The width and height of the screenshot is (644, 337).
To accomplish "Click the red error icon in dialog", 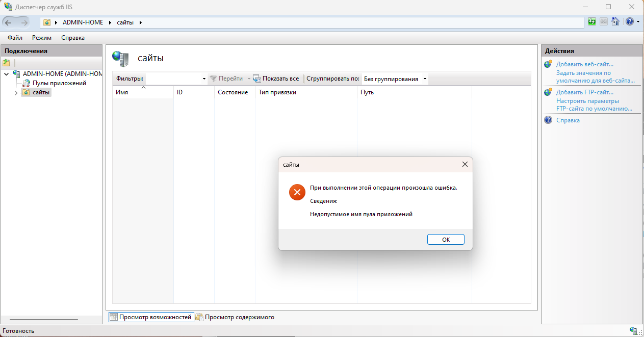I will 297,192.
